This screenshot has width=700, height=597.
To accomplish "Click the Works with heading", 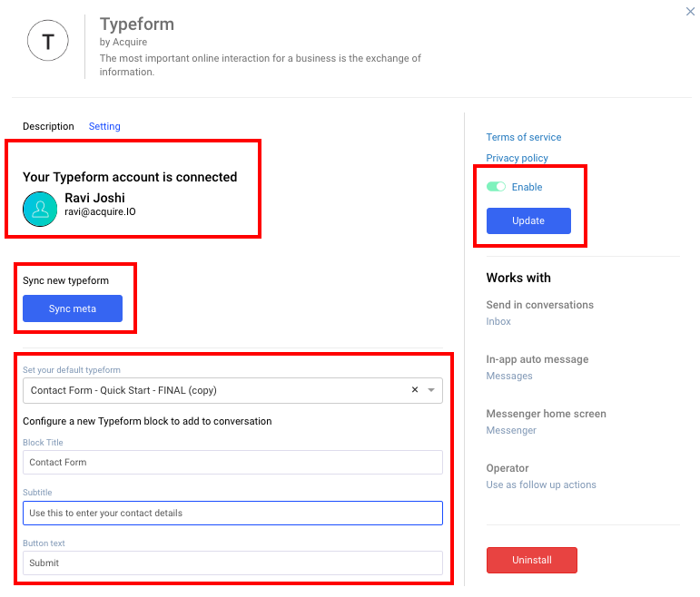I will tap(518, 278).
